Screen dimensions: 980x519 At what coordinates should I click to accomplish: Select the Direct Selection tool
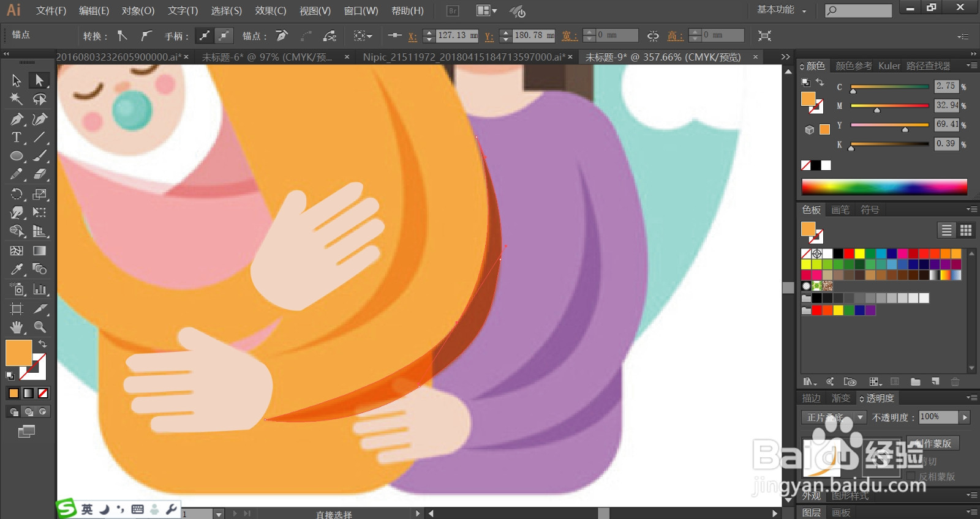tap(39, 80)
